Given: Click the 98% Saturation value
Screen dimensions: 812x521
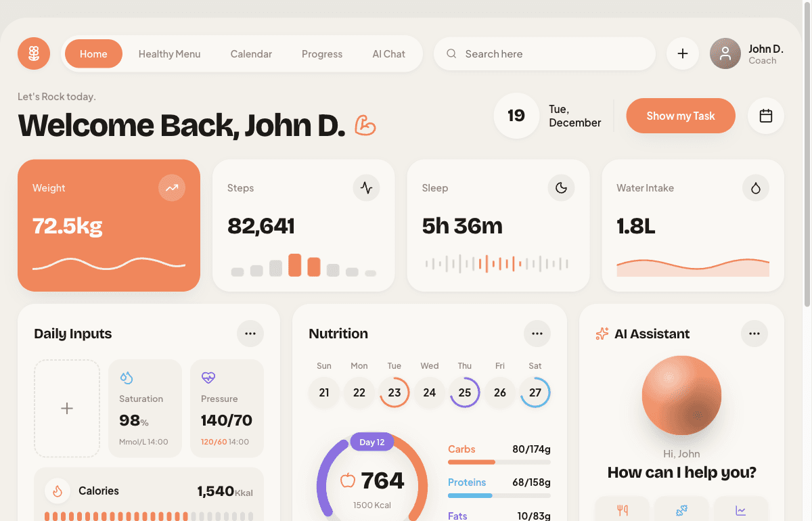Looking at the screenshot, I should [134, 420].
